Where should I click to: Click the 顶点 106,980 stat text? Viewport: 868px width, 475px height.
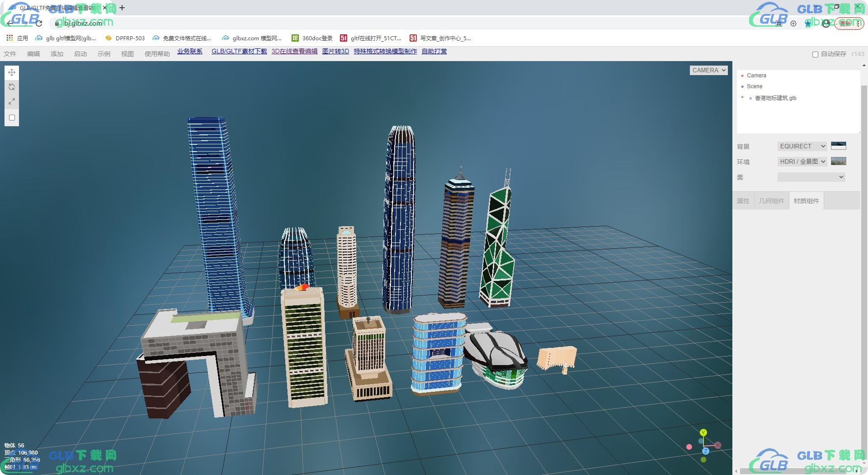(21, 453)
